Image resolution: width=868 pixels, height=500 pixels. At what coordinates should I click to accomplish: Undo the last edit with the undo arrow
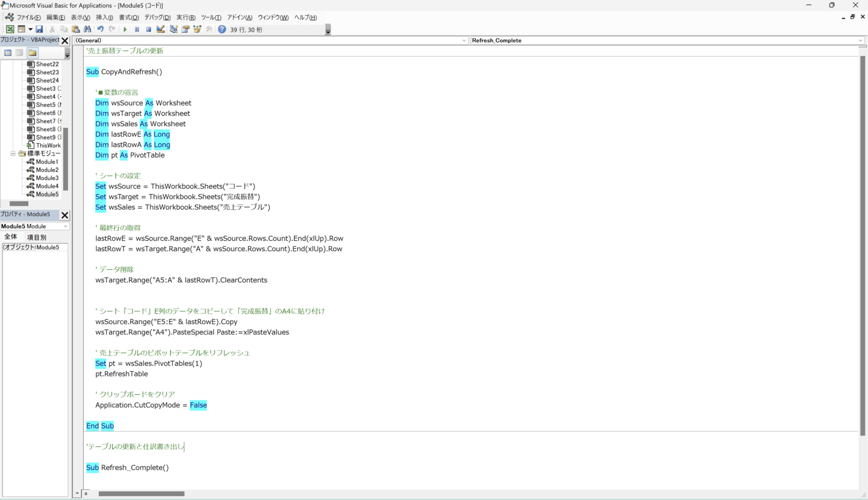[100, 29]
